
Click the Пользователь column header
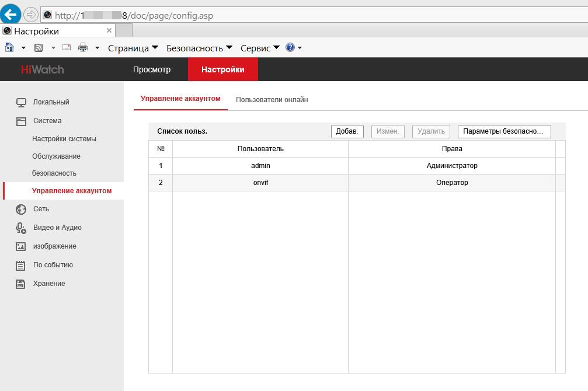pos(260,149)
